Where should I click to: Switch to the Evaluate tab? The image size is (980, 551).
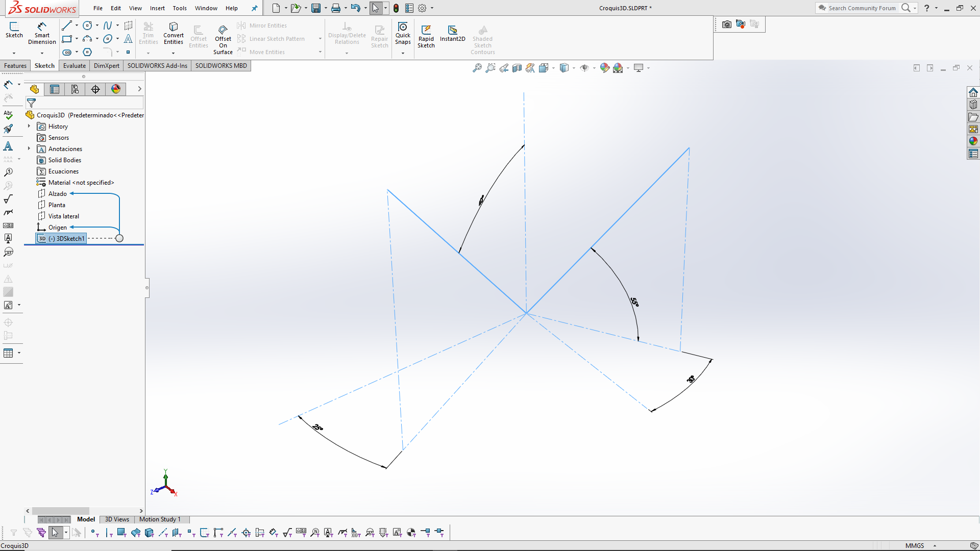74,66
